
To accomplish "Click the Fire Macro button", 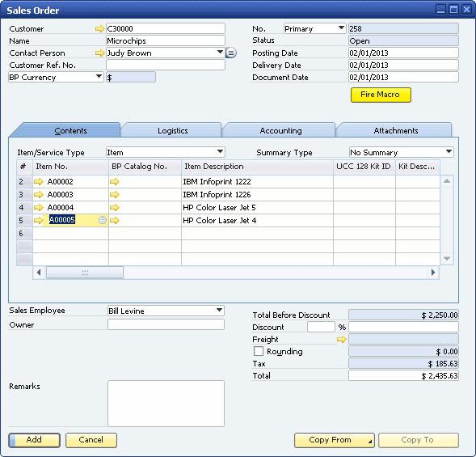I will 381,95.
